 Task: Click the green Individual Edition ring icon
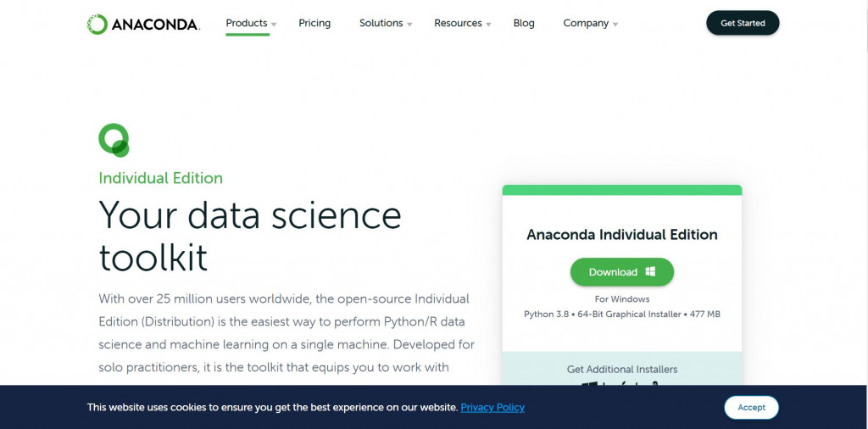tap(114, 140)
